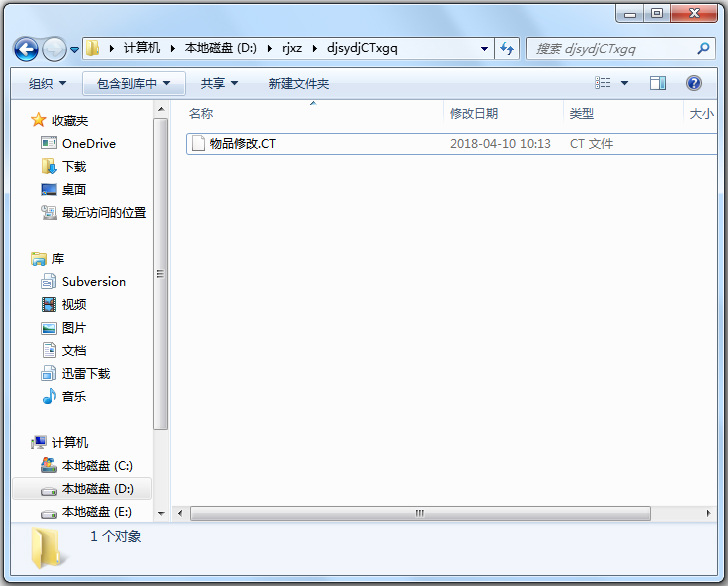Open the view options dropdown arrow
Viewport: 728px width, 586px height.
click(624, 83)
